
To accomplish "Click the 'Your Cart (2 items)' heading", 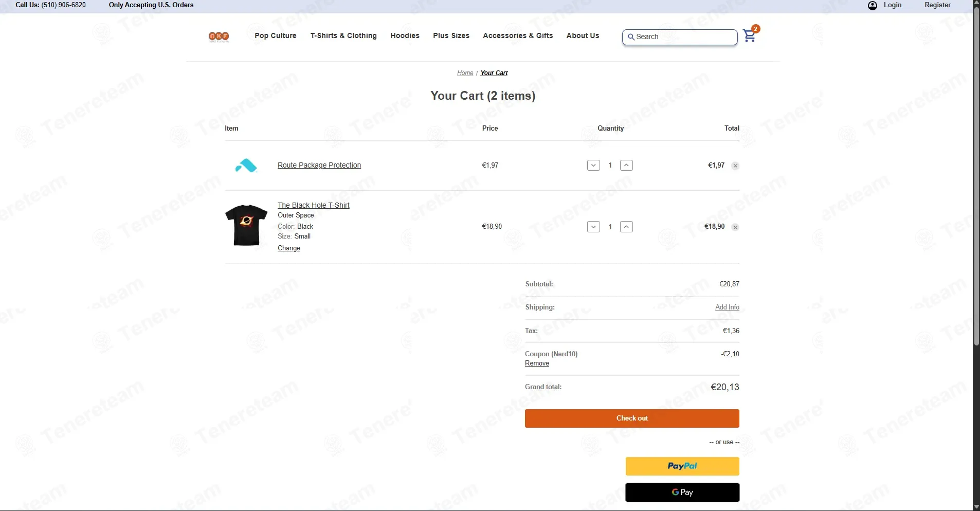I will coord(483,96).
